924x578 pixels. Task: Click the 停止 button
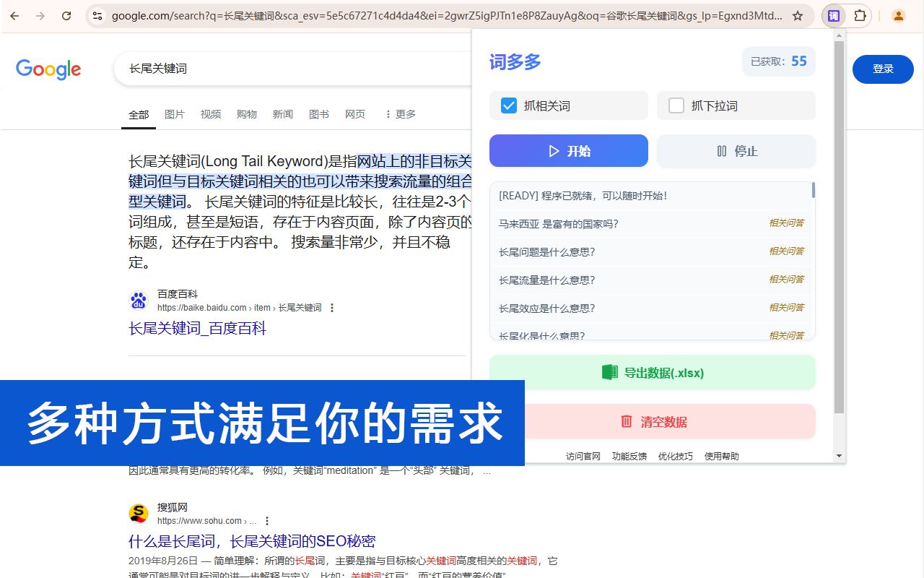click(736, 151)
